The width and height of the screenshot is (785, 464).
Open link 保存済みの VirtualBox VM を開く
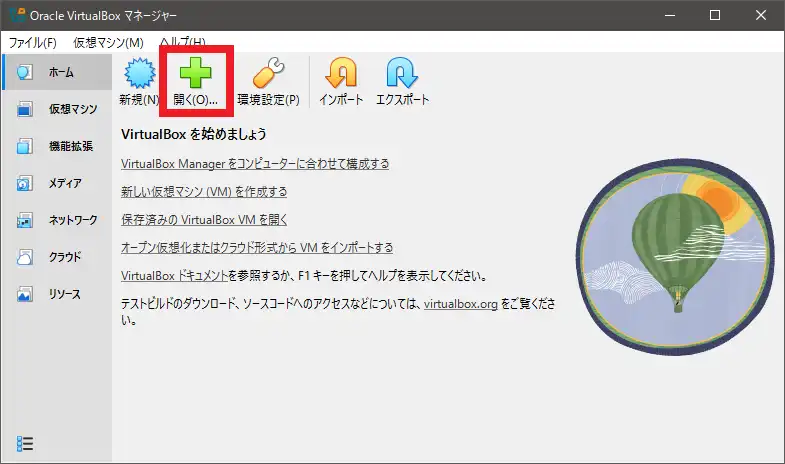coord(204,220)
